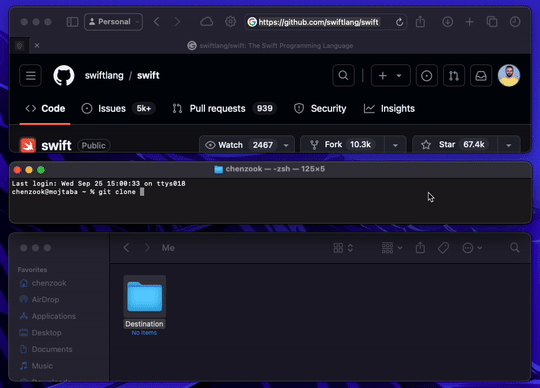Image resolution: width=540 pixels, height=388 pixels.
Task: Go to GitHub home via Octocat logo
Action: click(x=64, y=75)
